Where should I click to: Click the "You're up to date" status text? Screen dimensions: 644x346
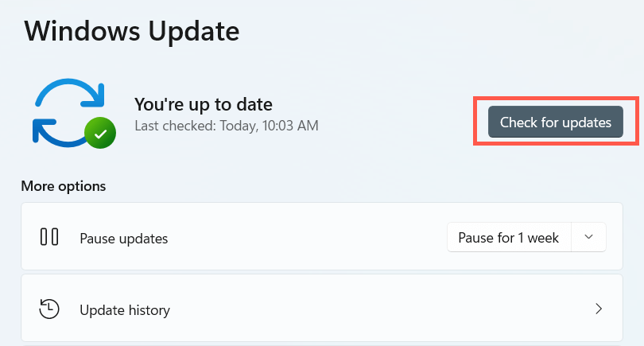click(x=204, y=103)
